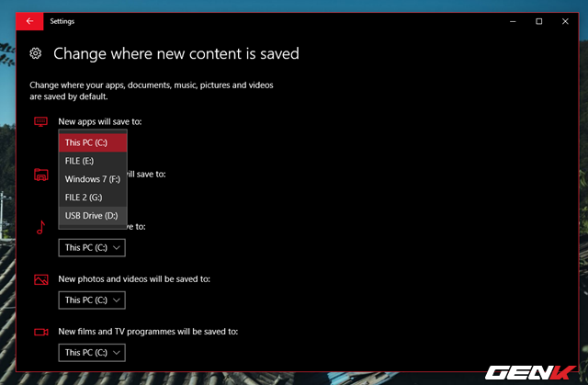Go back with the red arrow button
The image size is (588, 385).
[x=29, y=21]
